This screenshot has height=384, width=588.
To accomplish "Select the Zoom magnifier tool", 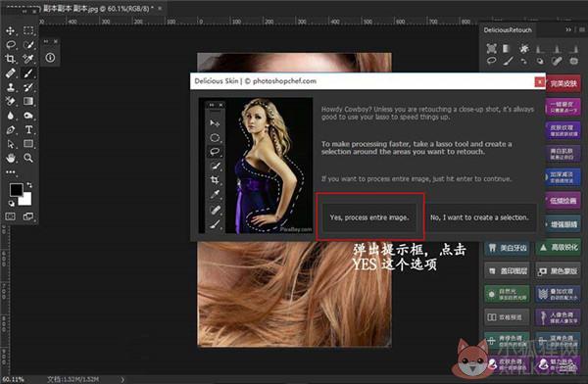I will (28, 158).
